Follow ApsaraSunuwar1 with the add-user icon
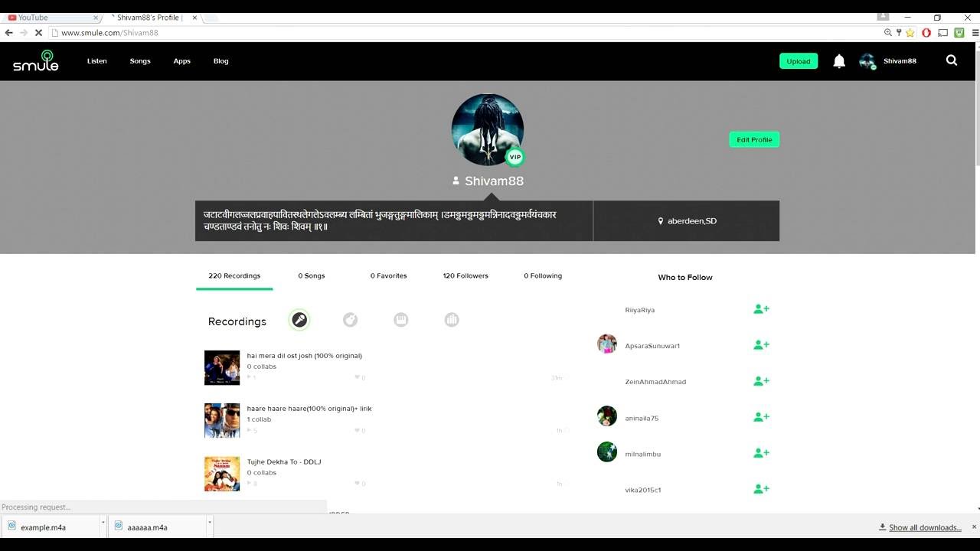Image resolution: width=980 pixels, height=551 pixels. [761, 345]
